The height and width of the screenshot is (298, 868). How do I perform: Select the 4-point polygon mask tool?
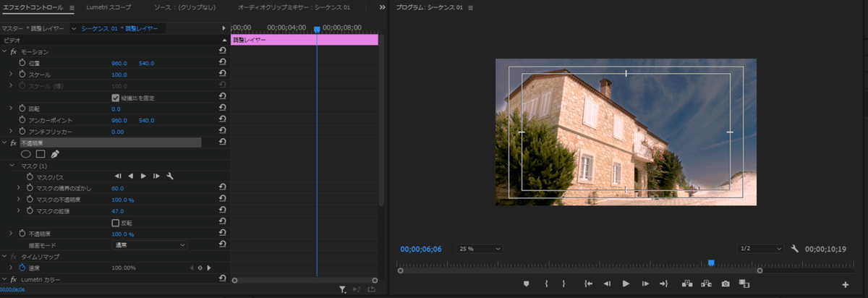pos(41,154)
